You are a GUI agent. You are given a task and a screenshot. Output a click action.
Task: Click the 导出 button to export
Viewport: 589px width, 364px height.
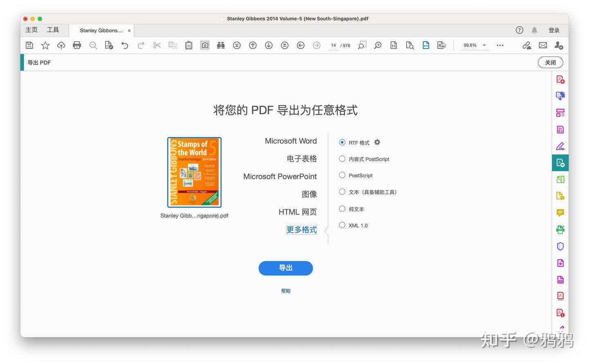286,268
